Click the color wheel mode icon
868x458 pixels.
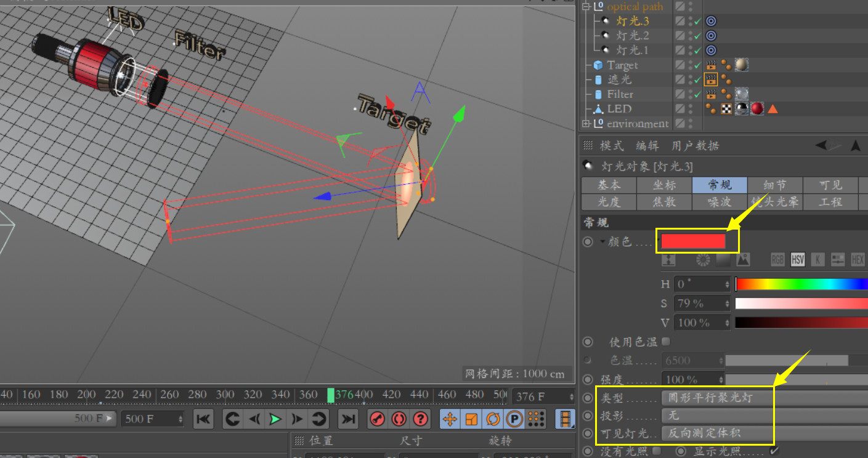coord(703,260)
